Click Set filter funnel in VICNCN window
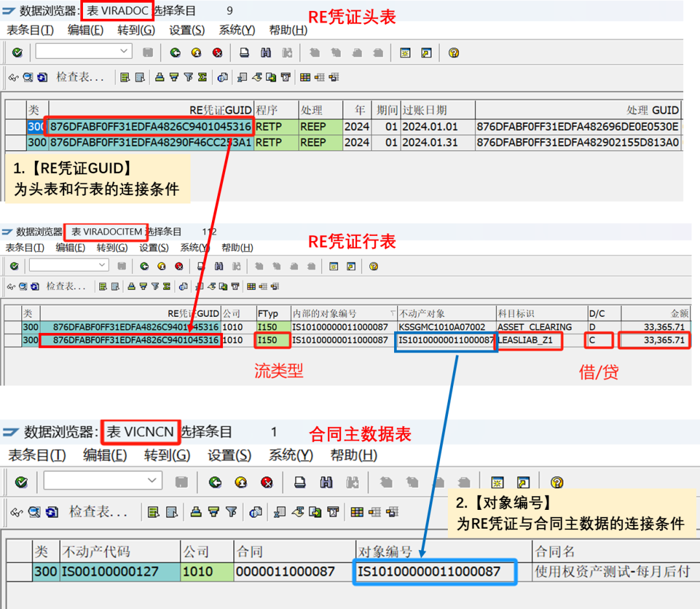This screenshot has width=700, height=609. pos(231,512)
